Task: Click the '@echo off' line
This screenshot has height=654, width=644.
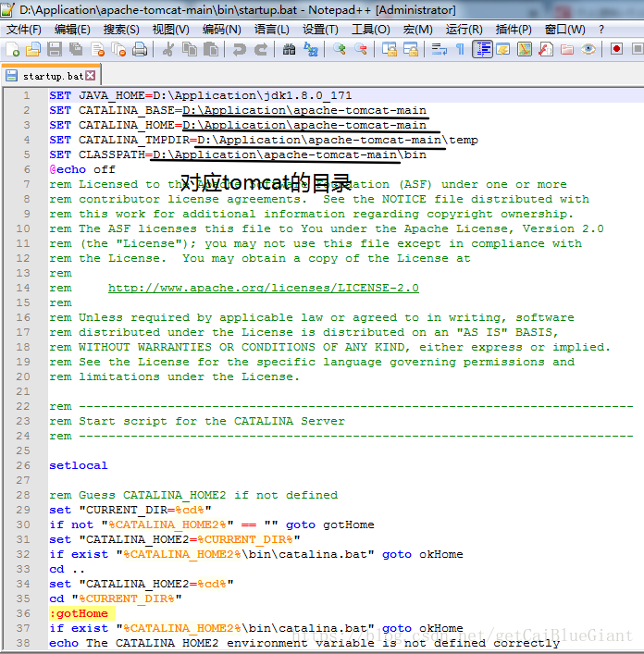Action: 82,169
